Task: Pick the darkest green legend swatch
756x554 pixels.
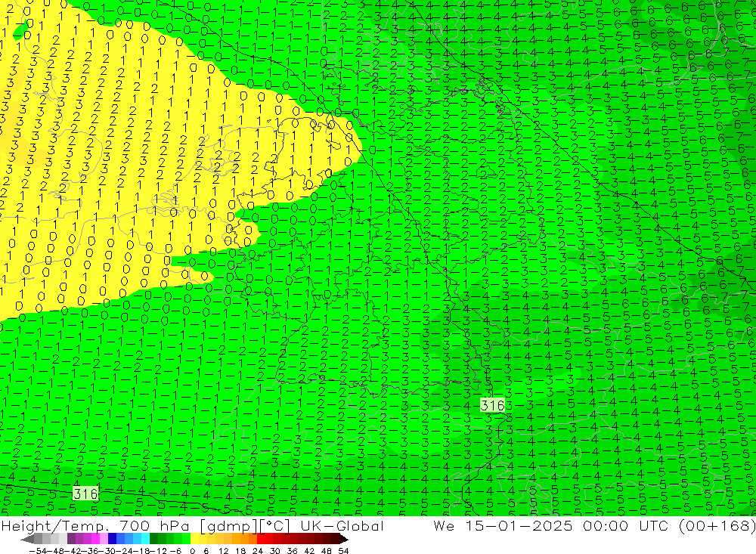Action: coord(153,539)
